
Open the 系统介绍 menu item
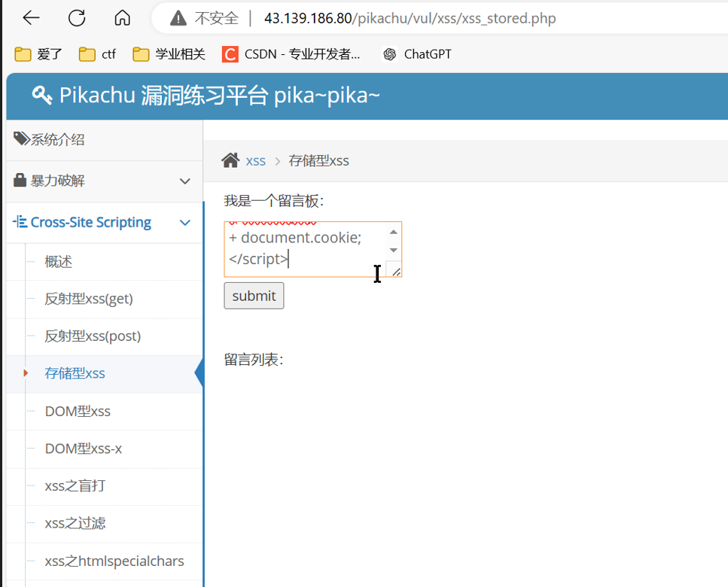[105, 140]
